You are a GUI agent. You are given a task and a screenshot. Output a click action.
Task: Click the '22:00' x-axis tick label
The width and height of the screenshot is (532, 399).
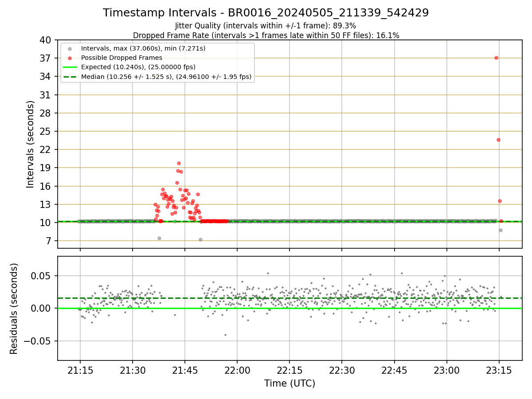point(237,371)
